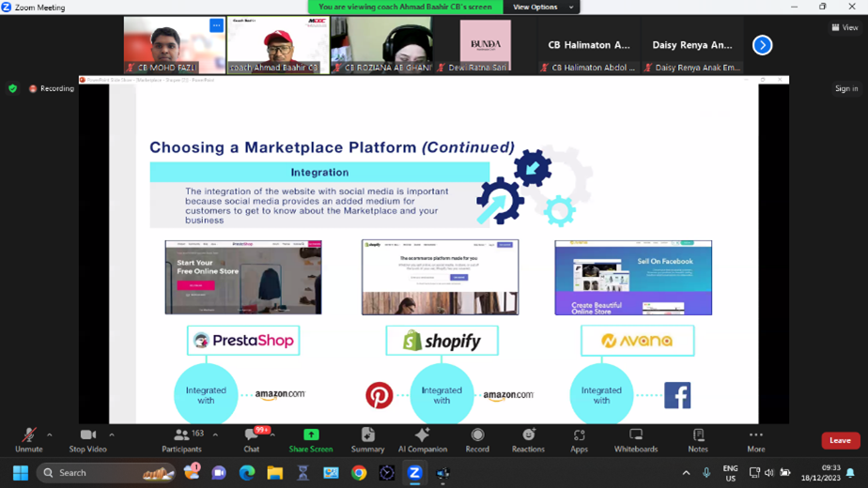The width and height of the screenshot is (868, 488).
Task: Click the system tray microphone icon
Action: click(706, 473)
